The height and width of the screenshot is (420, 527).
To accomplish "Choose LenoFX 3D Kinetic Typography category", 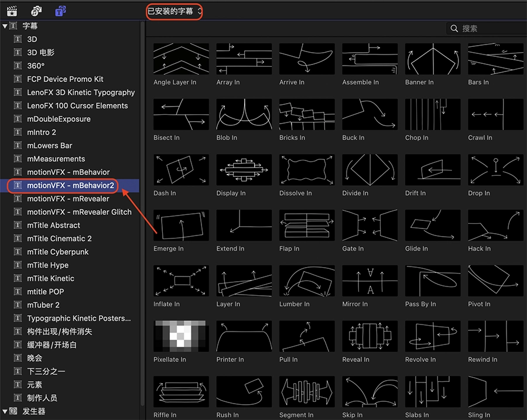I will (81, 93).
